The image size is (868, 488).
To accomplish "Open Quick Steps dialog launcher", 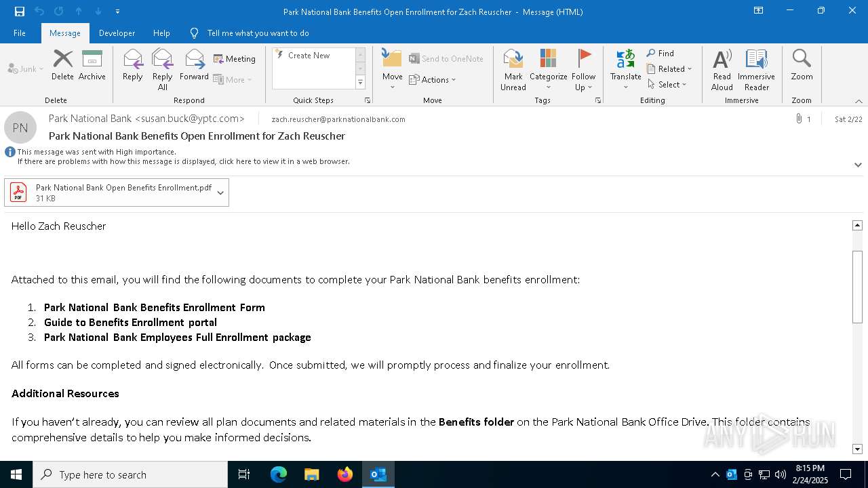I will (368, 100).
